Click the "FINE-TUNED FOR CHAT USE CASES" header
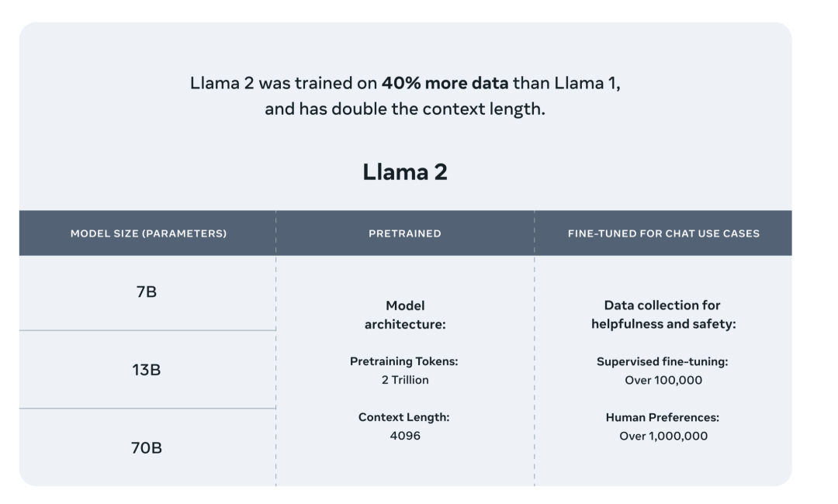The image size is (838, 504). [663, 233]
